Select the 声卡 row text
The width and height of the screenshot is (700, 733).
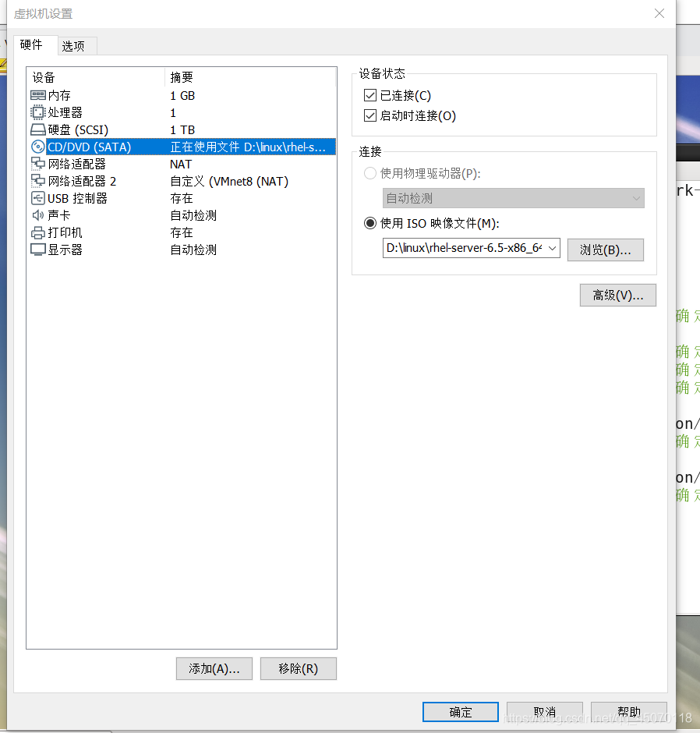coord(59,215)
